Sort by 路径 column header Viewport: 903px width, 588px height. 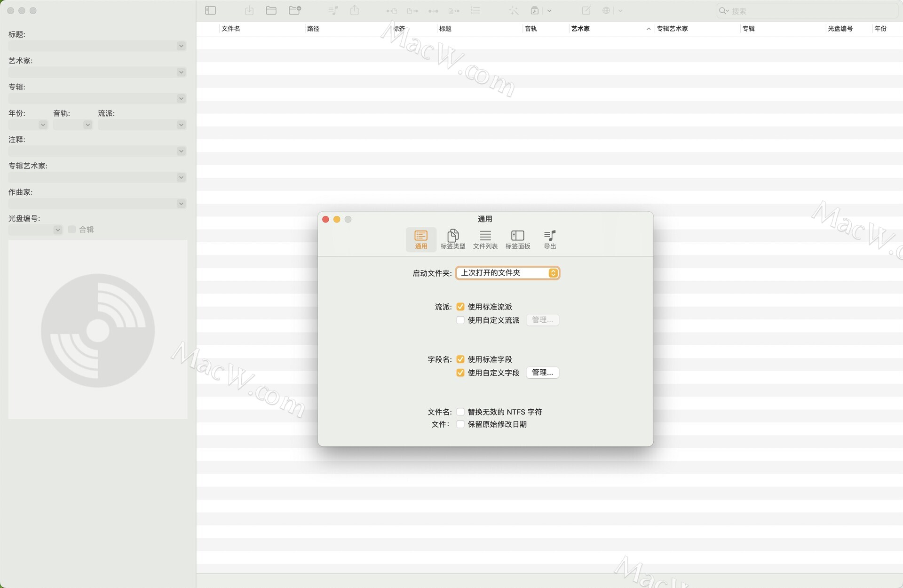pos(348,29)
